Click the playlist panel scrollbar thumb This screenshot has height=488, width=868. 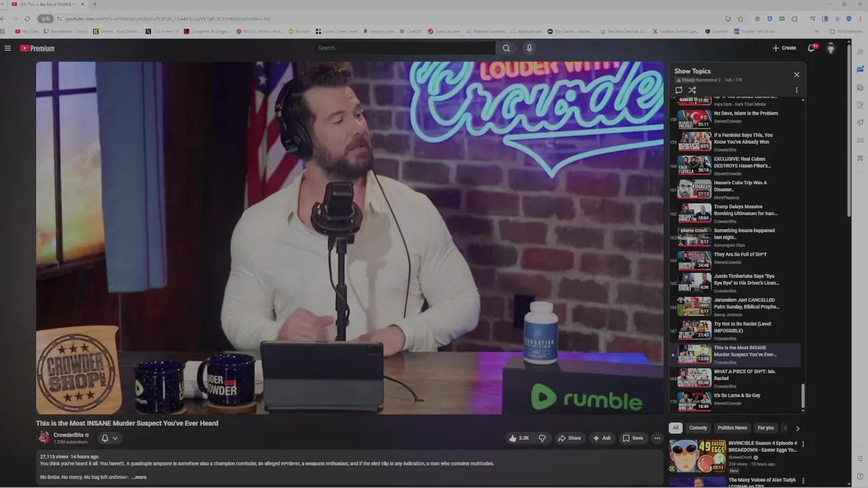click(x=804, y=395)
